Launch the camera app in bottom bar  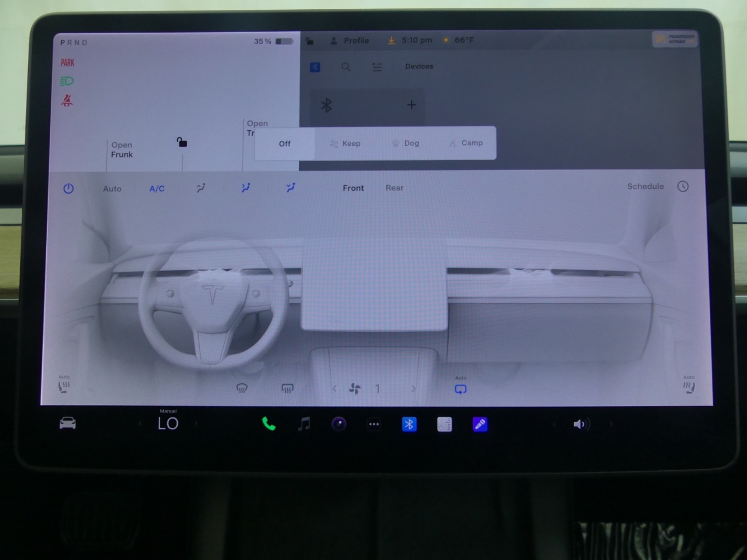tap(339, 424)
